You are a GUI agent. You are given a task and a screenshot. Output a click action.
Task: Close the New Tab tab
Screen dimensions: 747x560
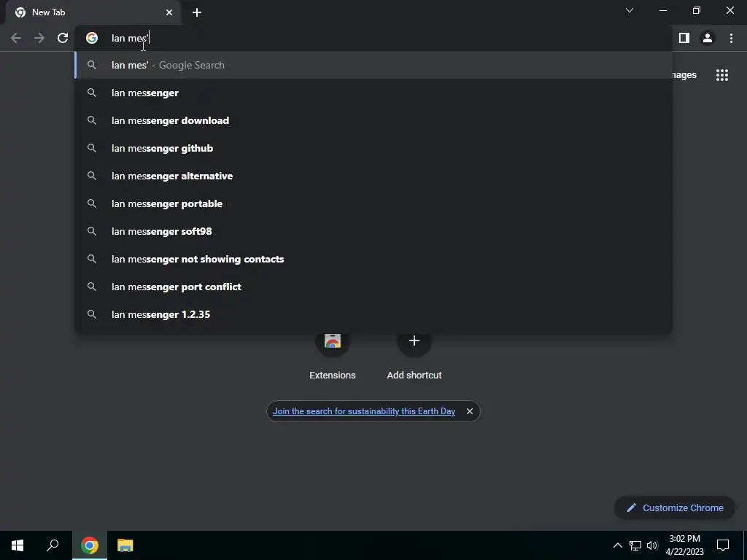click(169, 12)
